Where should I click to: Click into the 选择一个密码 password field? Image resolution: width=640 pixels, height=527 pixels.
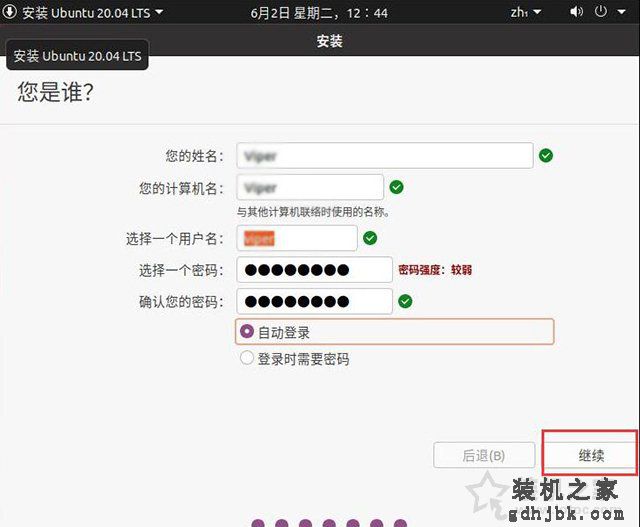pos(314,269)
